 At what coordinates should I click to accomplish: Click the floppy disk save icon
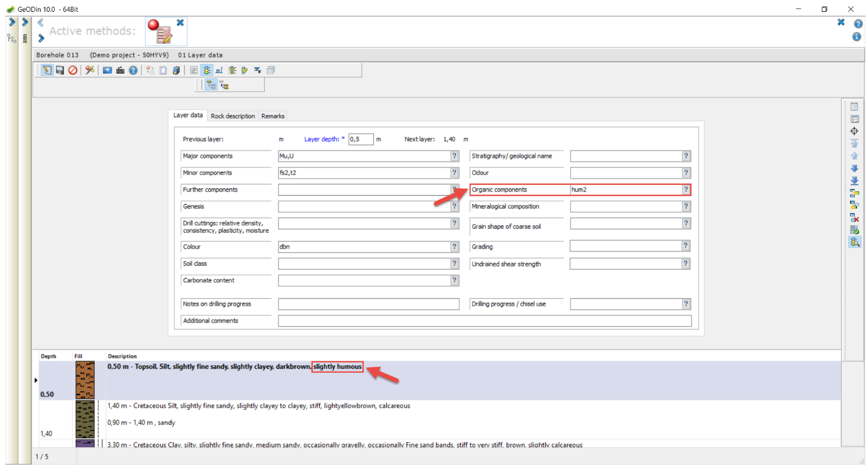60,70
